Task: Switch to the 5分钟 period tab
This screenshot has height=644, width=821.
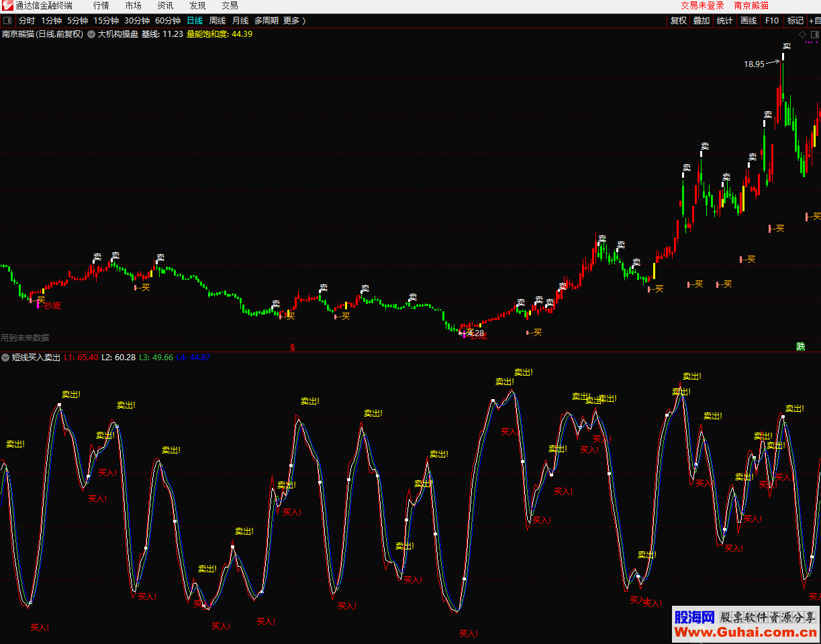Action: pos(77,21)
